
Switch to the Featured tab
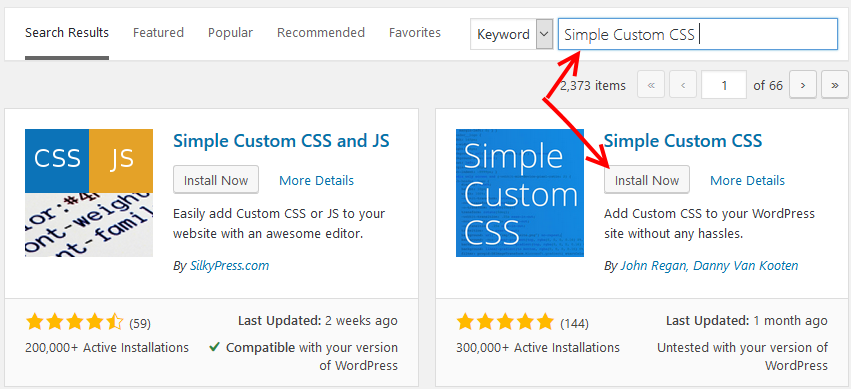tap(158, 33)
